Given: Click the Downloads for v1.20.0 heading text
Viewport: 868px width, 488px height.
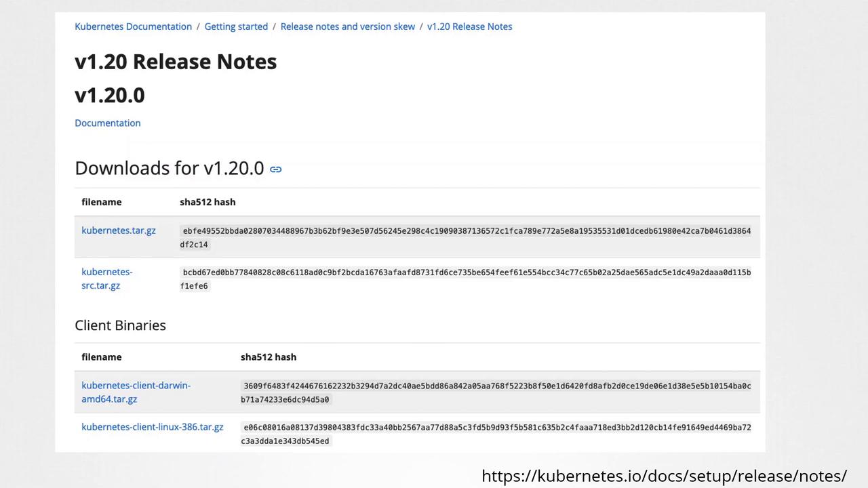Looking at the screenshot, I should click(169, 168).
